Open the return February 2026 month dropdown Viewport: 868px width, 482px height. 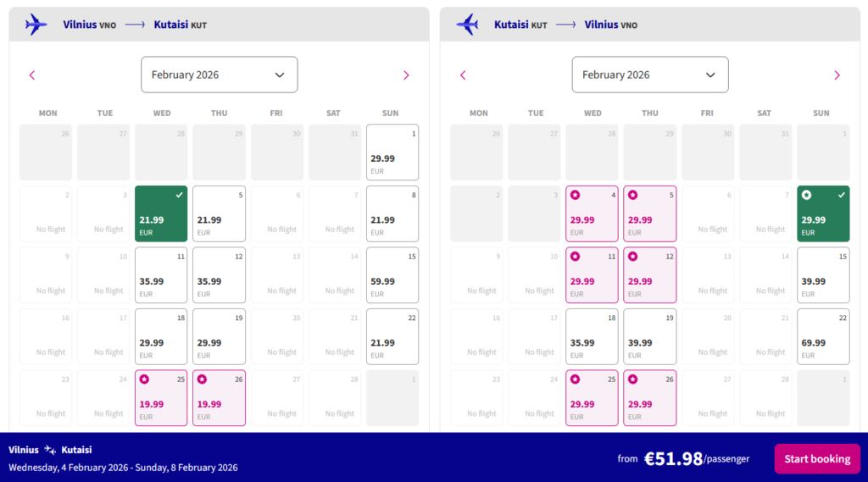(x=649, y=75)
